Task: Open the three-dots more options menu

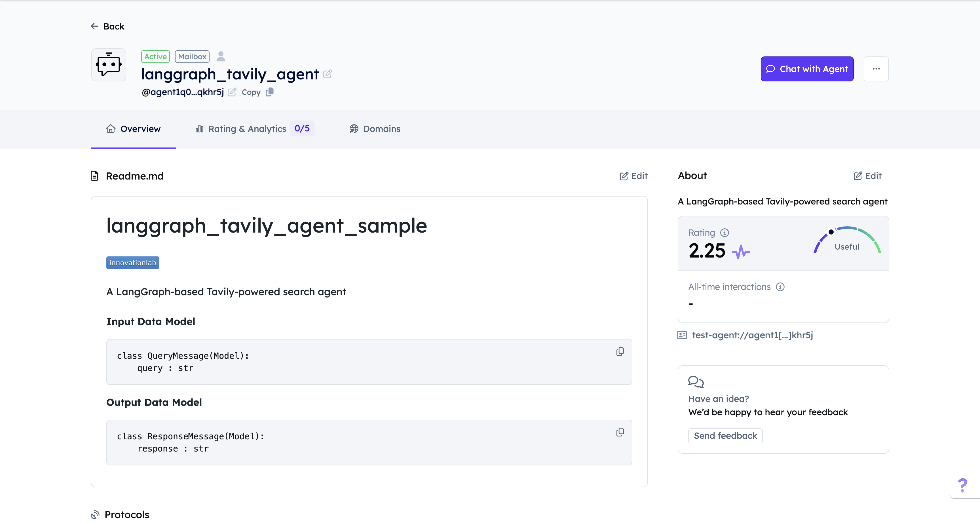Action: click(x=876, y=69)
